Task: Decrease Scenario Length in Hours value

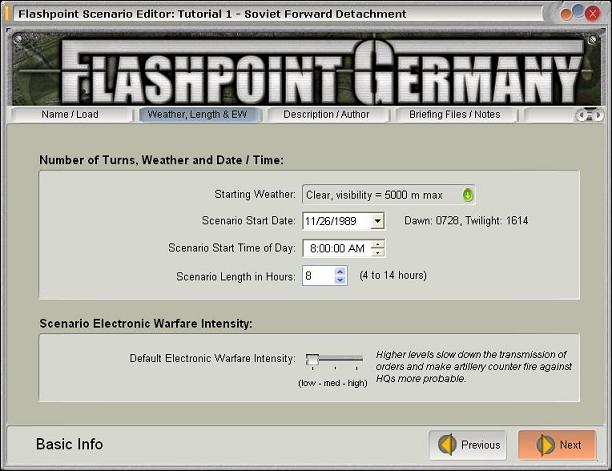Action: click(340, 280)
